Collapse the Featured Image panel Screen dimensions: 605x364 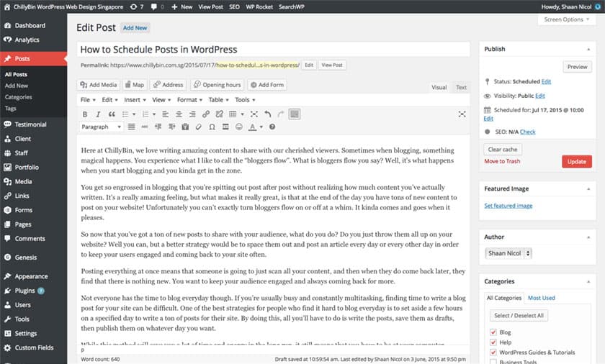pos(588,188)
